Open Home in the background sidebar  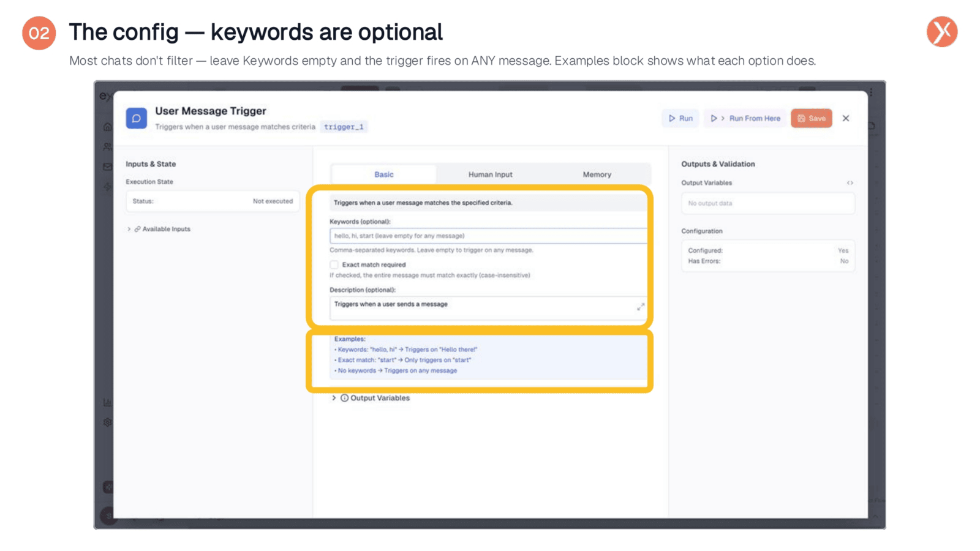(107, 127)
